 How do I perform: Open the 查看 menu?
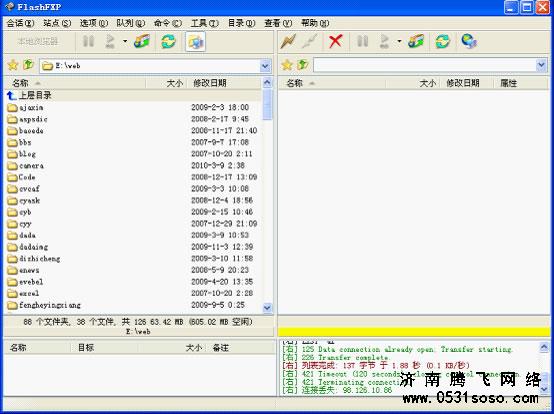pyautogui.click(x=278, y=23)
